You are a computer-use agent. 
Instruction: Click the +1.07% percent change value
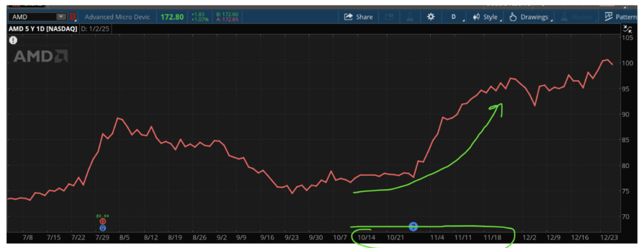coord(199,20)
